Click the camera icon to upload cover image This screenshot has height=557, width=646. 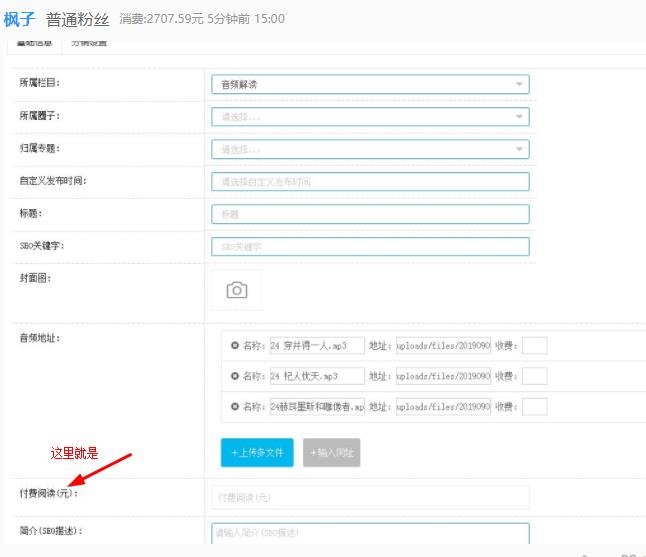click(236, 290)
